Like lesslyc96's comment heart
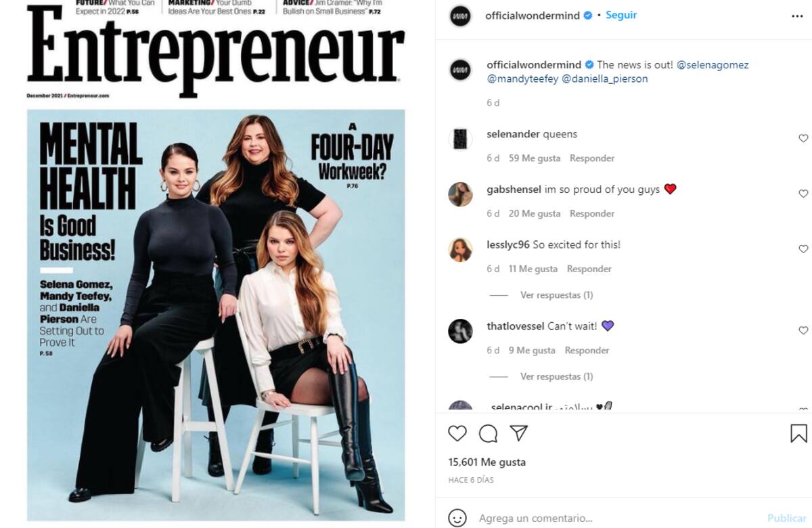The height and width of the screenshot is (528, 812). [803, 249]
